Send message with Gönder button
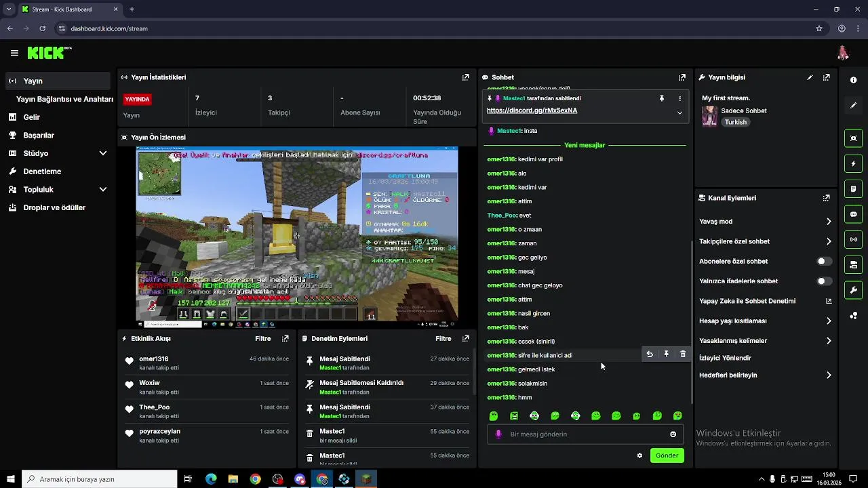 pyautogui.click(x=667, y=455)
